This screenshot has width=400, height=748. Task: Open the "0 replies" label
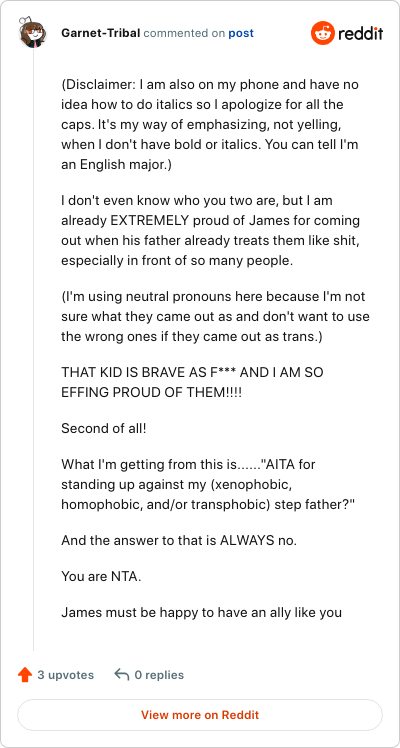159,675
